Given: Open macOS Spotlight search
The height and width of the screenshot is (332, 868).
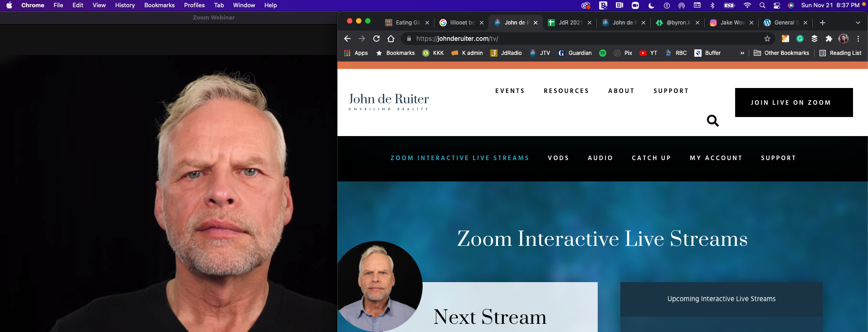Looking at the screenshot, I should point(762,5).
